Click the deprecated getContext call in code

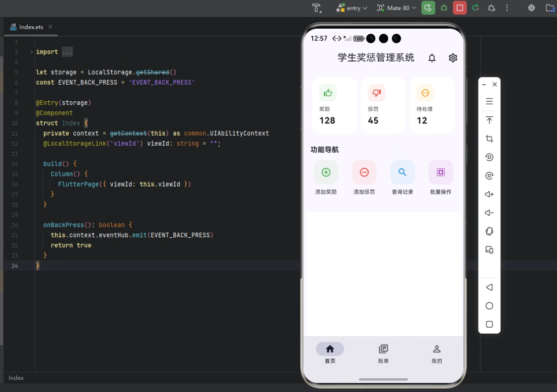click(x=128, y=134)
